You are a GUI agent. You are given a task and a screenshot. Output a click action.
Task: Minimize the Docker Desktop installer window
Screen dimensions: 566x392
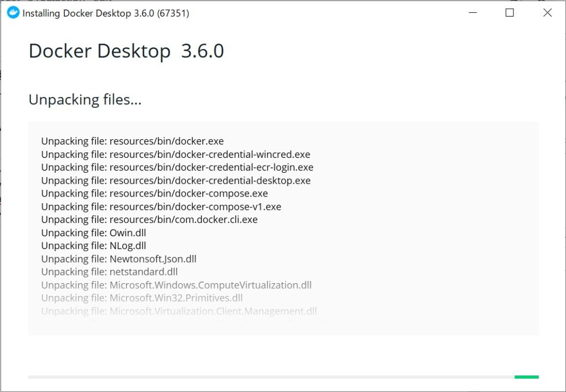click(473, 13)
